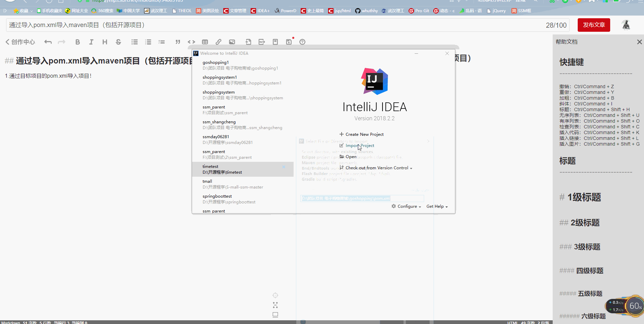644x324 pixels.
Task: Select tmall recent project
Action: (243, 184)
